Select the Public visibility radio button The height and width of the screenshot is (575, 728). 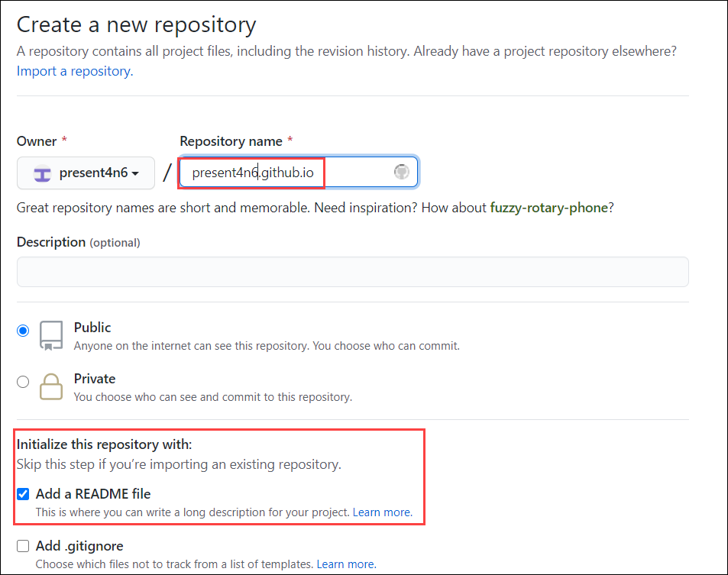[23, 331]
